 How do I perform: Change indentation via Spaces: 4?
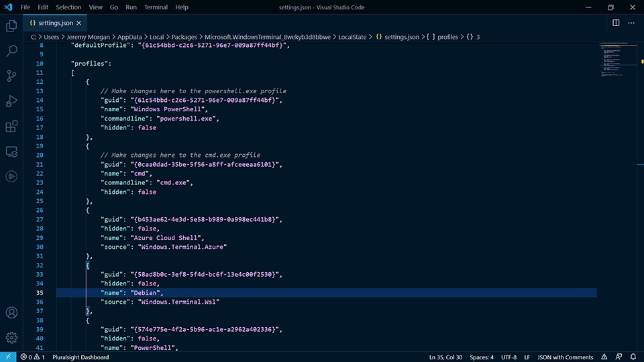point(482,357)
